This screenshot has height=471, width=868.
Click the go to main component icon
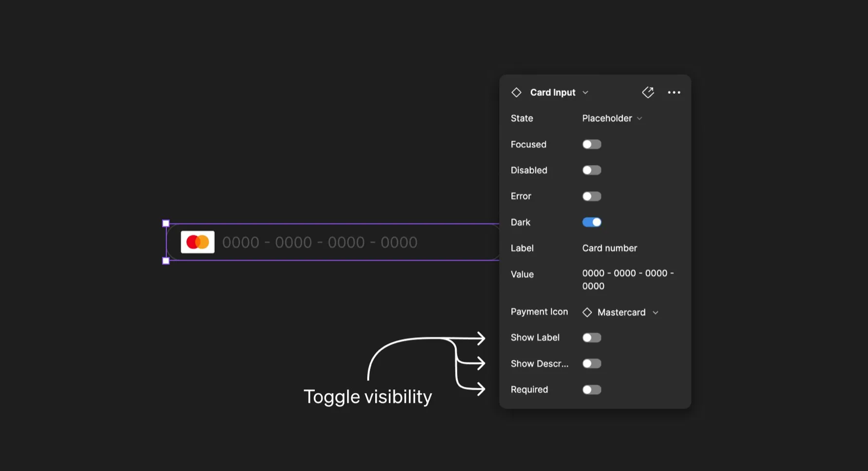[x=648, y=92]
